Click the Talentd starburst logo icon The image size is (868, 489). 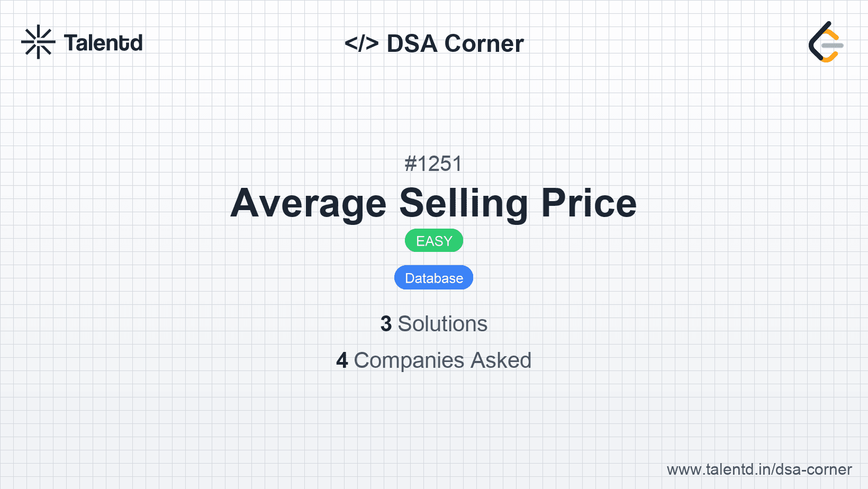38,42
